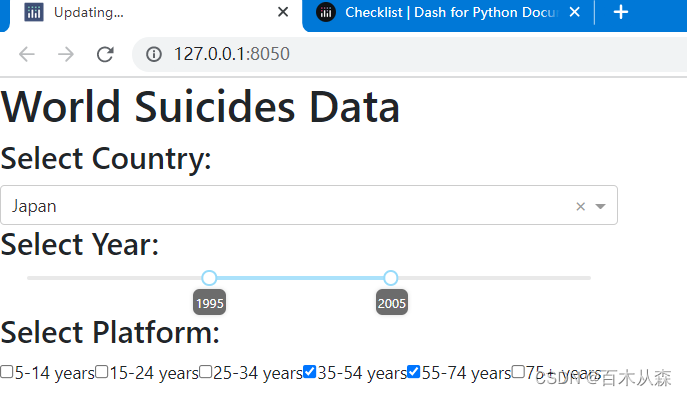Image resolution: width=687 pixels, height=396 pixels.
Task: Clear the Japan selection with X icon
Action: pos(581,206)
